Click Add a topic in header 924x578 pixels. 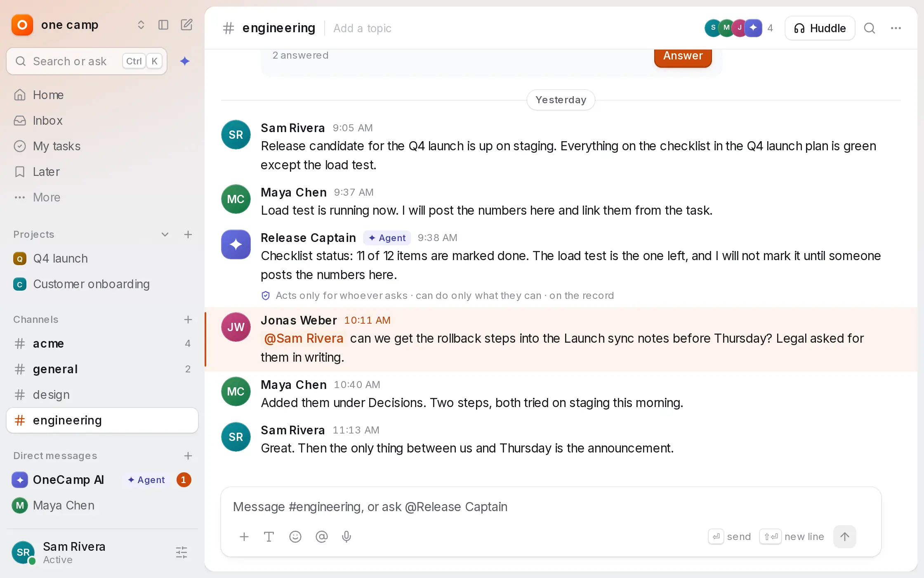point(362,28)
